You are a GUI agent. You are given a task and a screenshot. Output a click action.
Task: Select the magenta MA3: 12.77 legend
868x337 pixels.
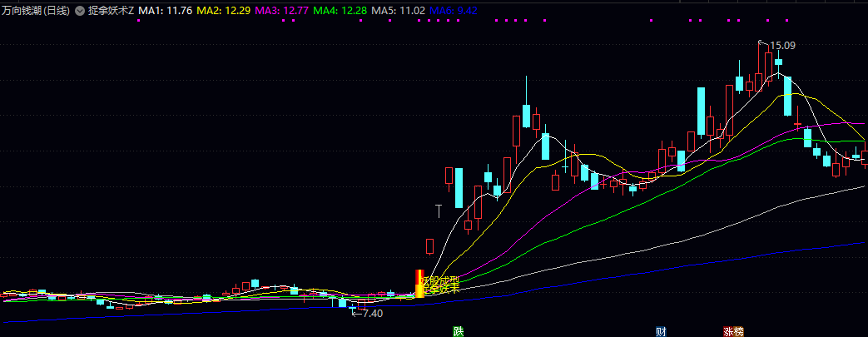[281, 11]
